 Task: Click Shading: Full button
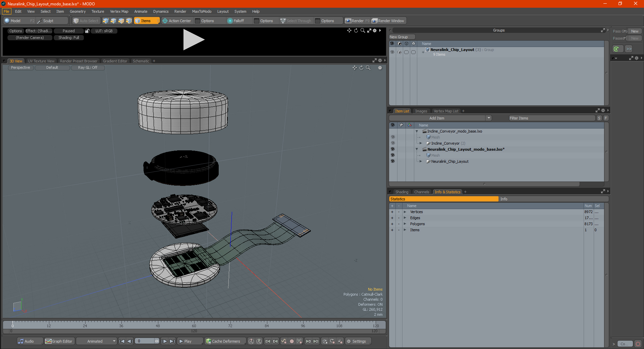69,38
